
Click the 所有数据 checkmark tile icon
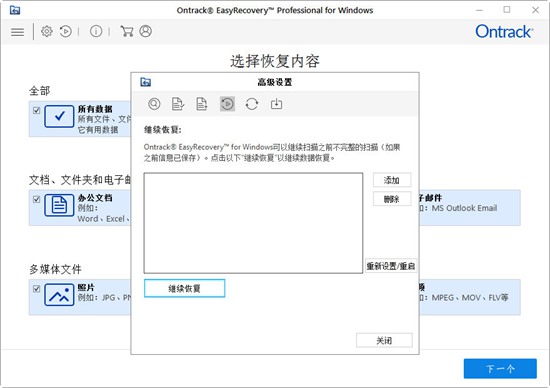[59, 116]
